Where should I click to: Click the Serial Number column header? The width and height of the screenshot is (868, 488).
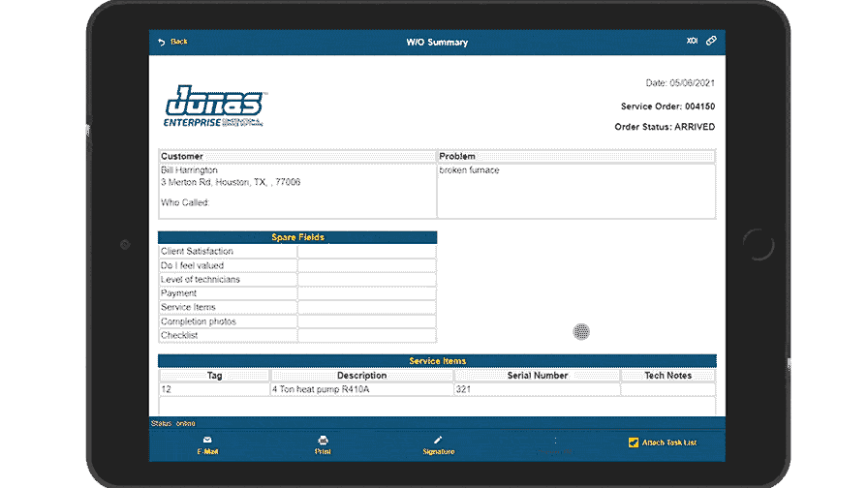537,375
